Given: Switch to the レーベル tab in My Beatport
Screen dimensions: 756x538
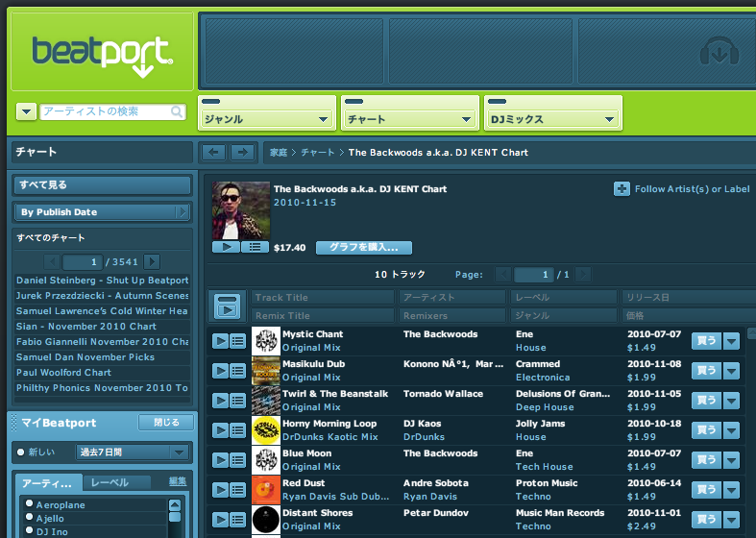Looking at the screenshot, I should click(116, 482).
